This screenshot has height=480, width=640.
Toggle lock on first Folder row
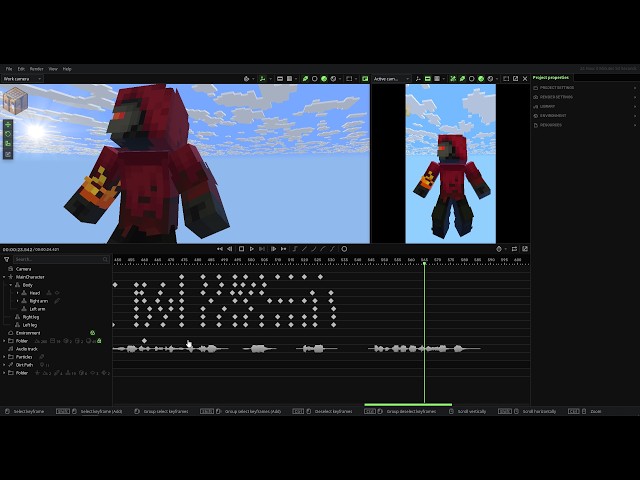(x=99, y=341)
